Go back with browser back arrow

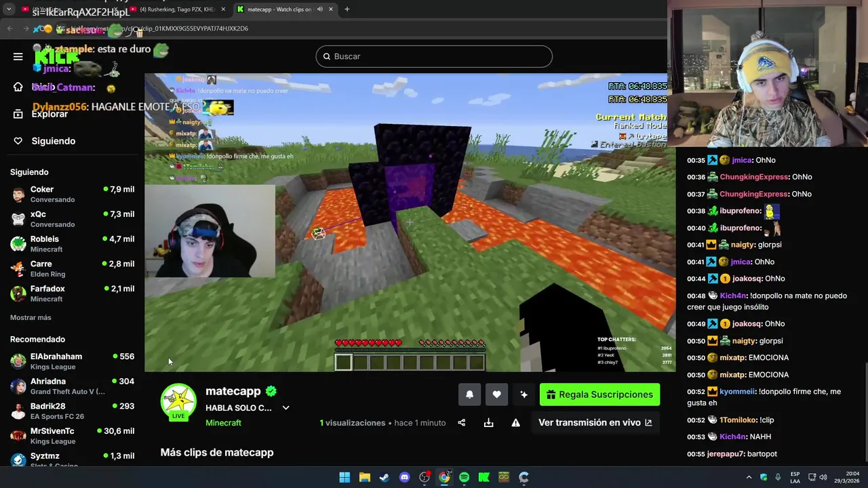pos(9,28)
